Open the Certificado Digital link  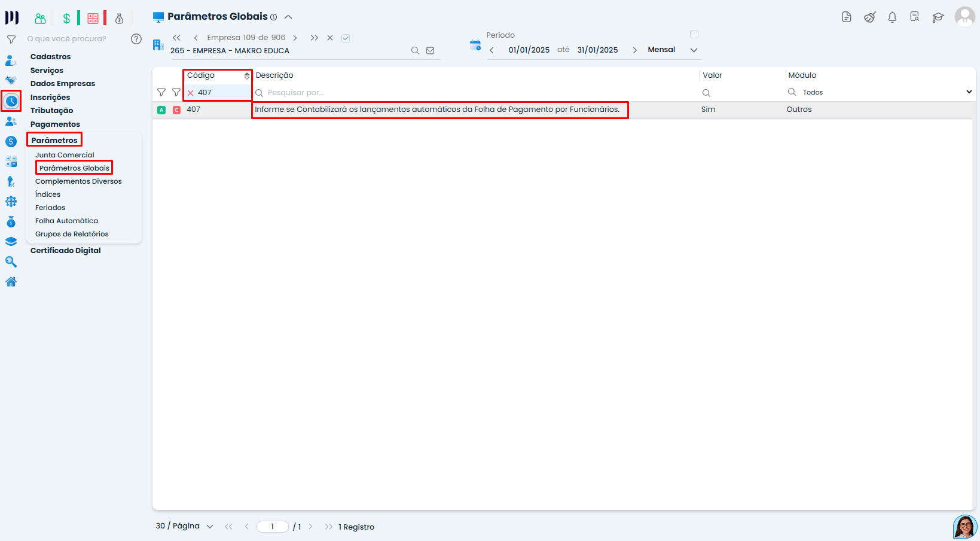tap(66, 251)
